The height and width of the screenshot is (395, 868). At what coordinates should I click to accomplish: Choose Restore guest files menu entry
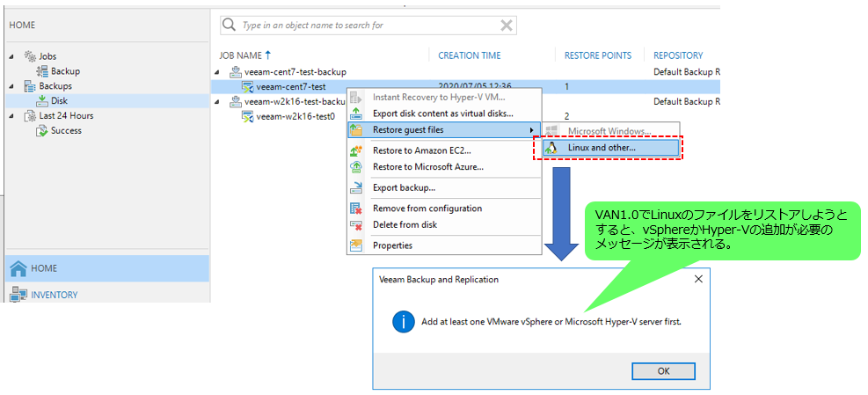[444, 130]
